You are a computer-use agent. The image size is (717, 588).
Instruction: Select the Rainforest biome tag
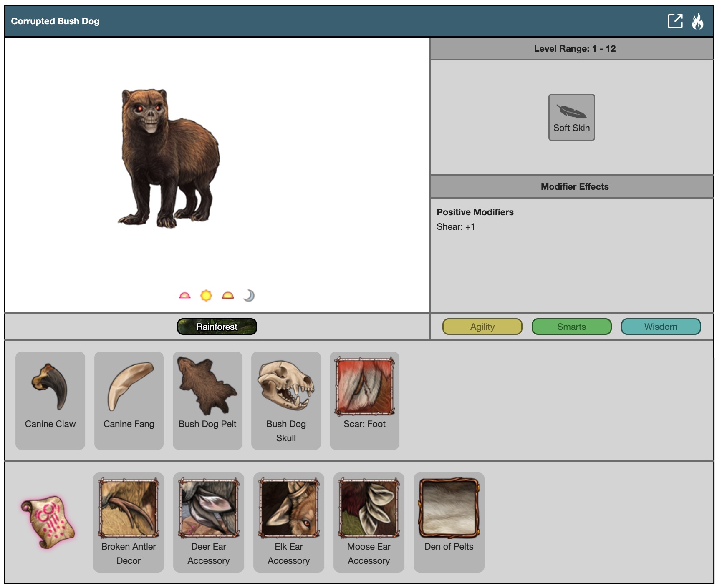[217, 327]
